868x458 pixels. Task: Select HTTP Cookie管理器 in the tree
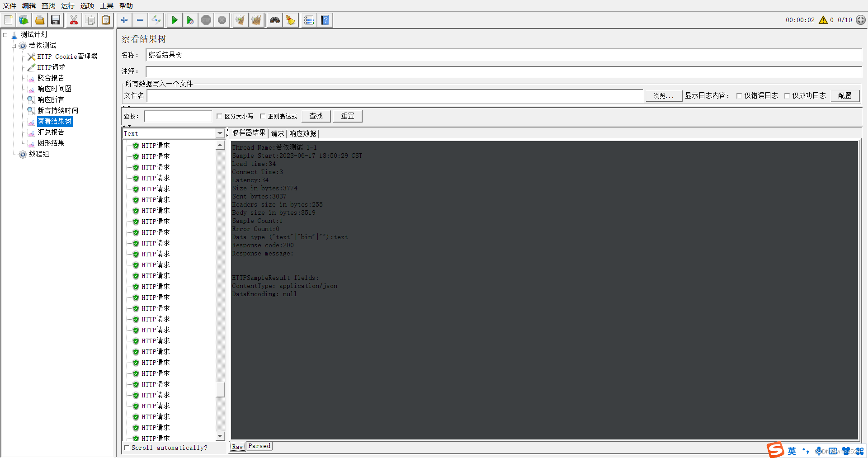coord(67,57)
